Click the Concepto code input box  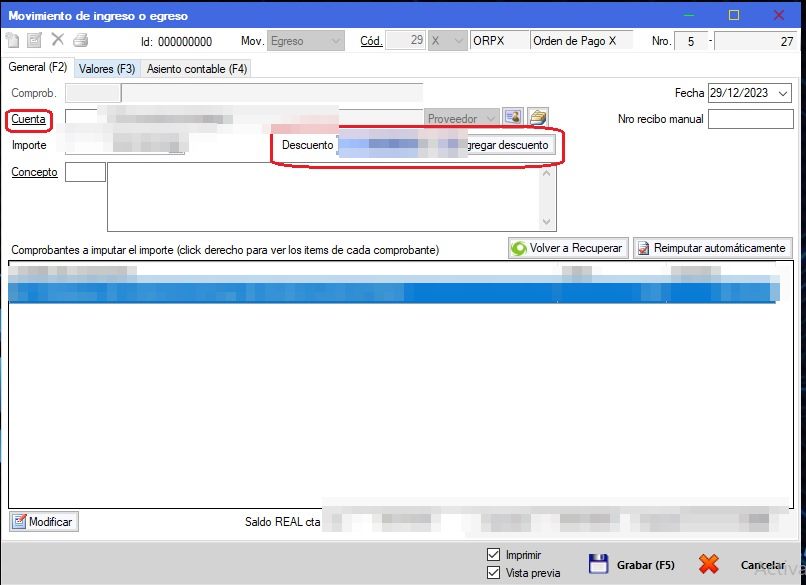[85, 172]
